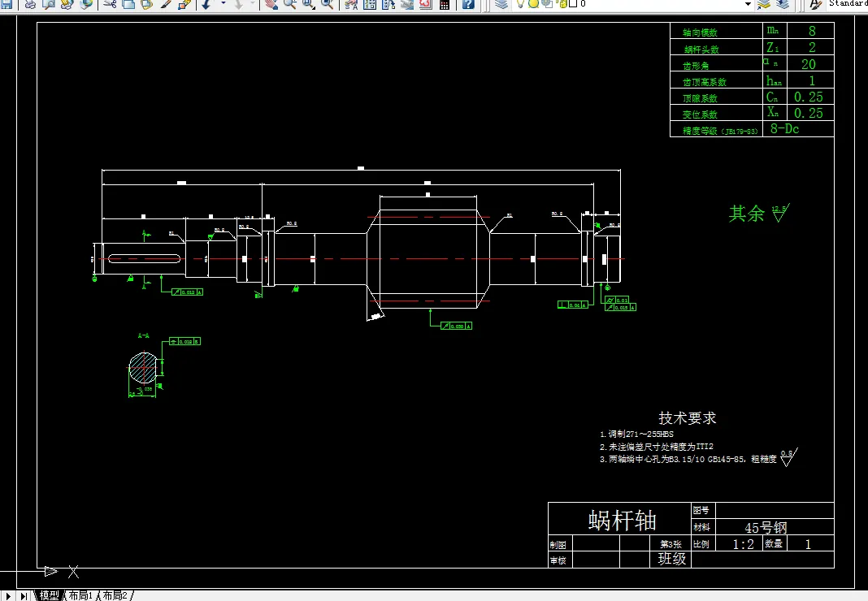This screenshot has height=601, width=868.
Task: Select the 8-Dc precision grade value
Action: point(784,129)
